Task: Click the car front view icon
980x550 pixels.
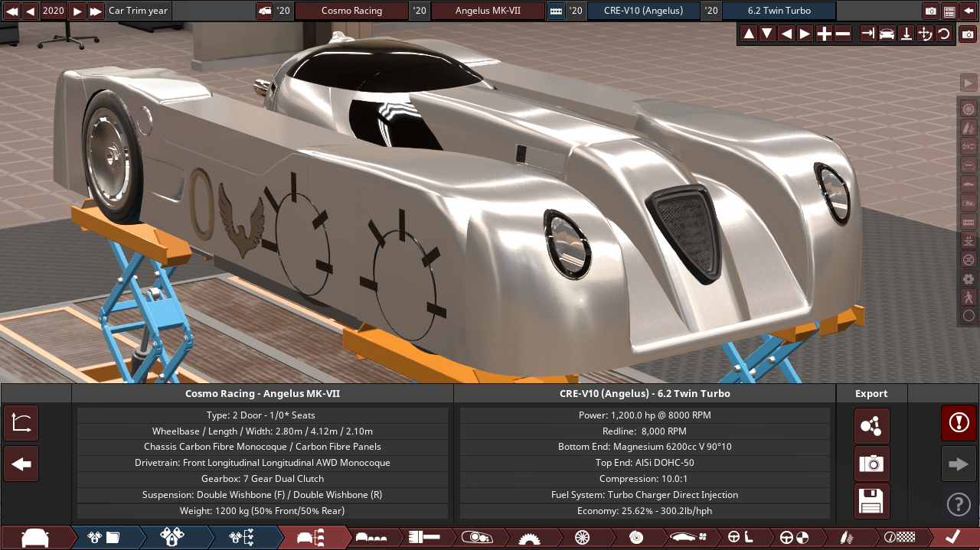Action: click(887, 34)
